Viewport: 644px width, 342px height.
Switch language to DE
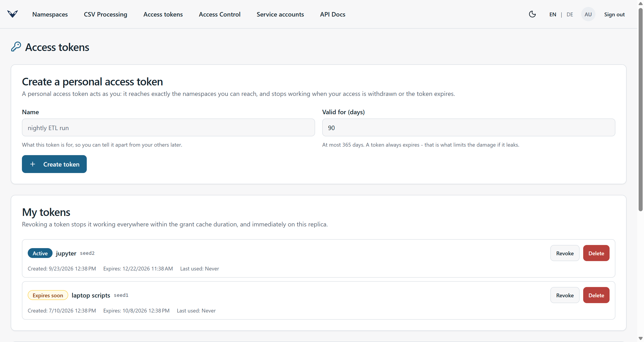point(570,14)
